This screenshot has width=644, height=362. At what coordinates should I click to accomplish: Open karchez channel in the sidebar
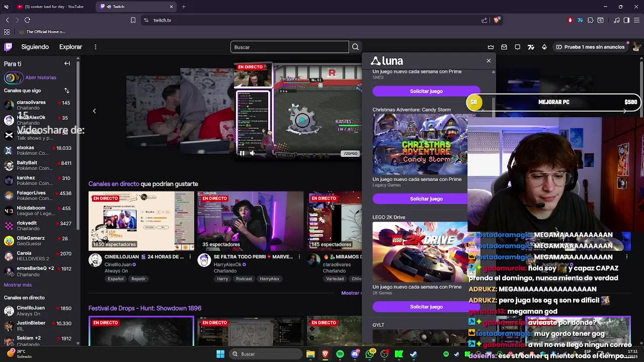(x=39, y=180)
